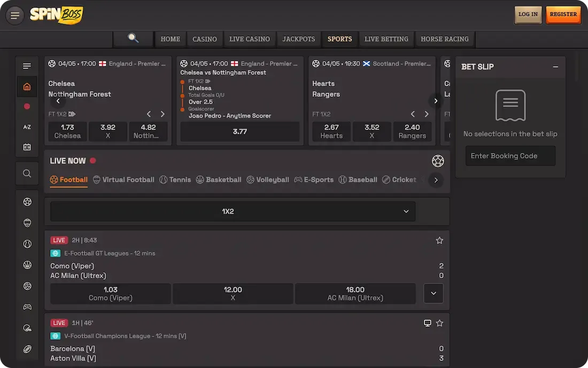Image resolution: width=588 pixels, height=368 pixels.
Task: Open the red live dot in sidebar
Action: tap(27, 106)
